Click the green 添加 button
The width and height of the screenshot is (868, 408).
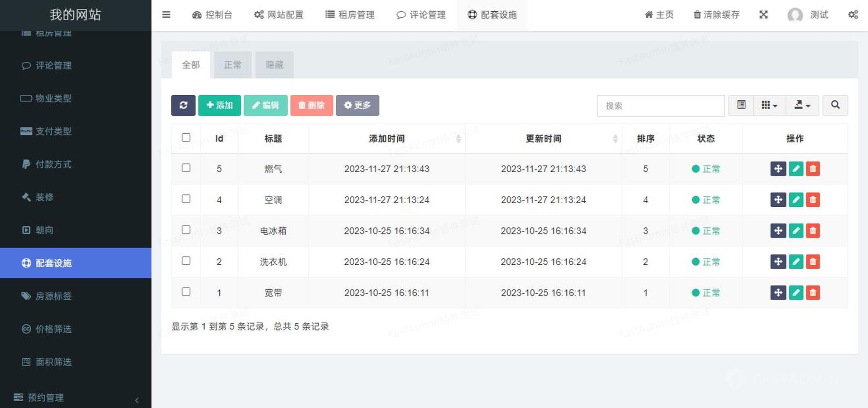tap(219, 105)
